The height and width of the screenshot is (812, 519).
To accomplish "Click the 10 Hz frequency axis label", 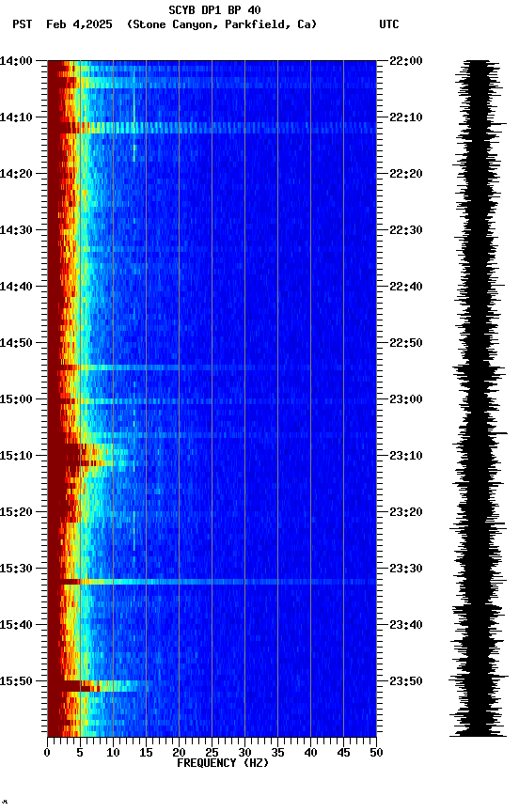I will click(x=113, y=753).
